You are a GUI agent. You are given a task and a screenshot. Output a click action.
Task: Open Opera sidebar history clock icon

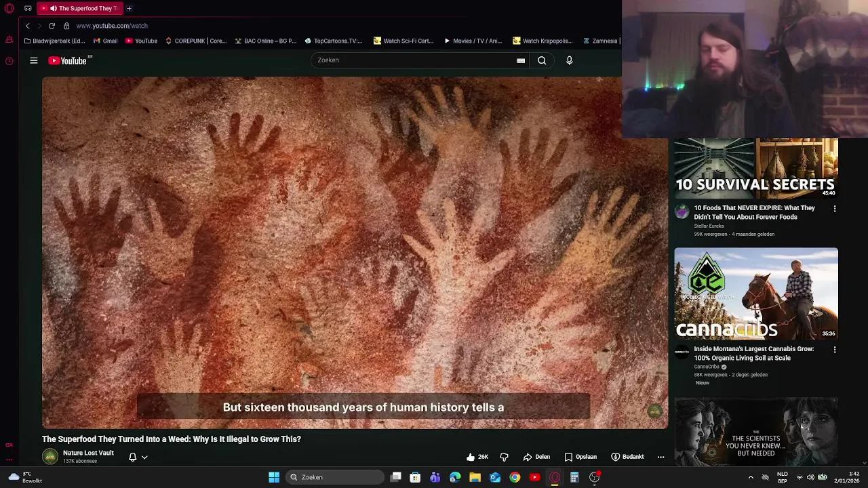[x=9, y=61]
